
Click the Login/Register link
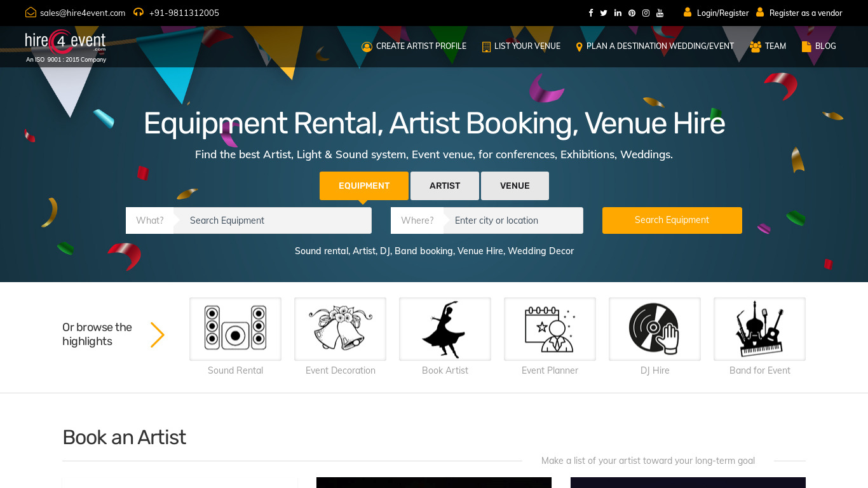click(722, 13)
